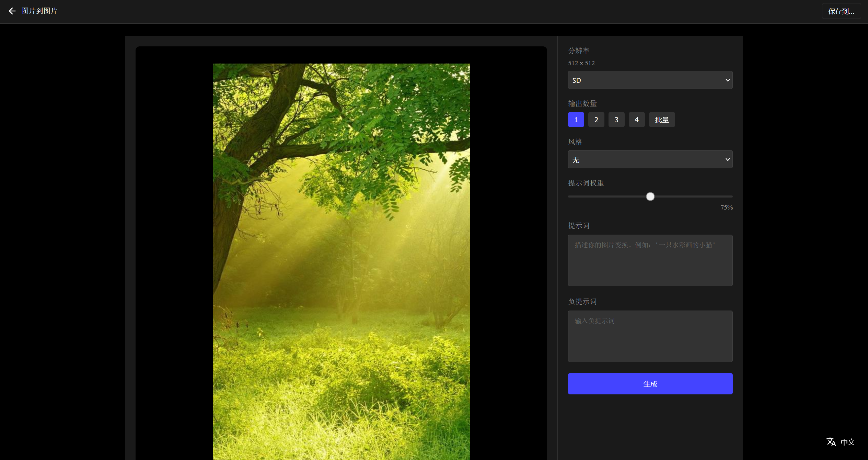Focus the 负提示词 negative prompt field

650,336
